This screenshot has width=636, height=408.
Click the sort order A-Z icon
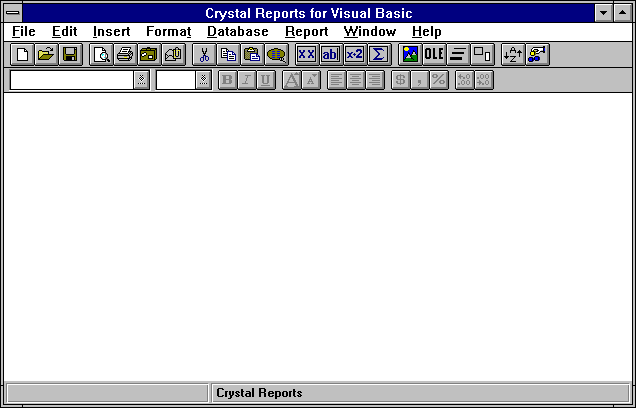click(513, 54)
